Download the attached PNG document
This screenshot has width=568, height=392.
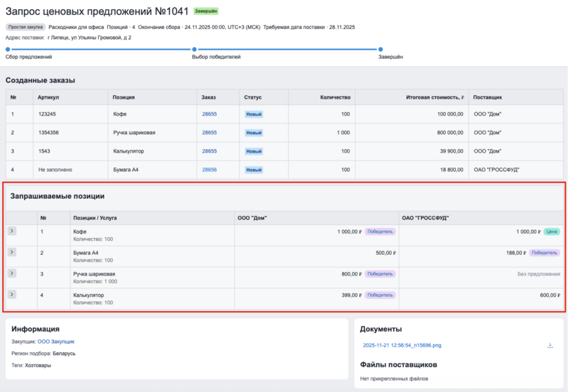coord(550,346)
